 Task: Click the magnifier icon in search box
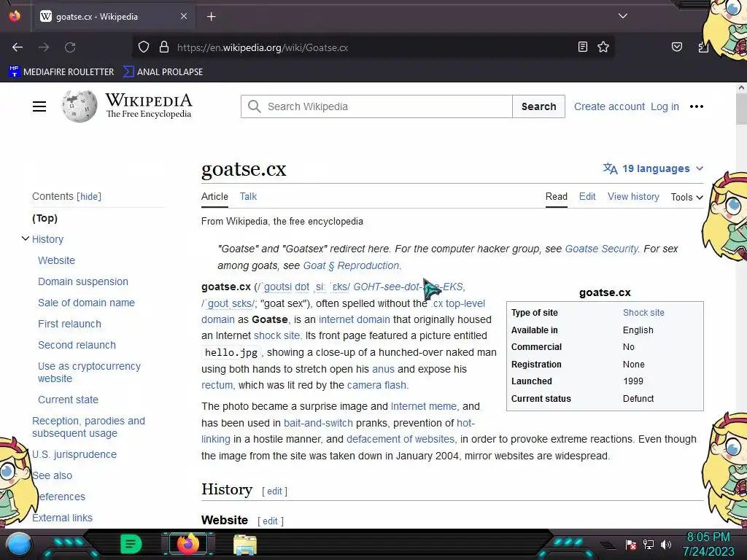[255, 106]
